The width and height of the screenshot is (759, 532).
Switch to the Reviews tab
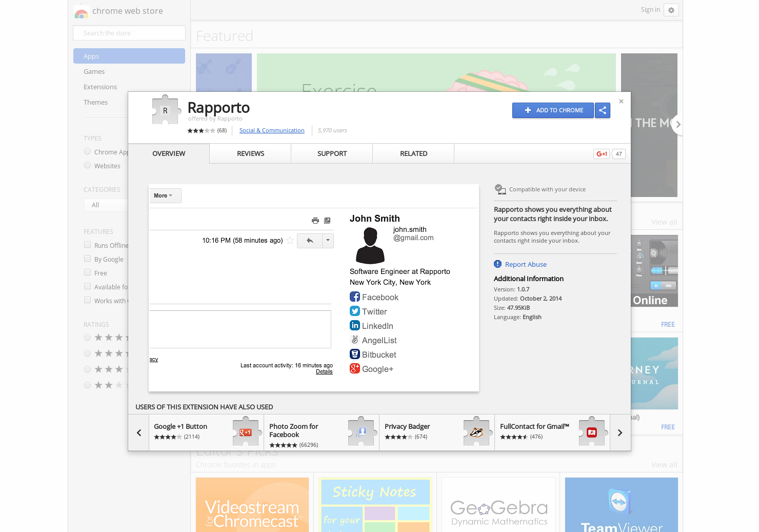coord(250,153)
